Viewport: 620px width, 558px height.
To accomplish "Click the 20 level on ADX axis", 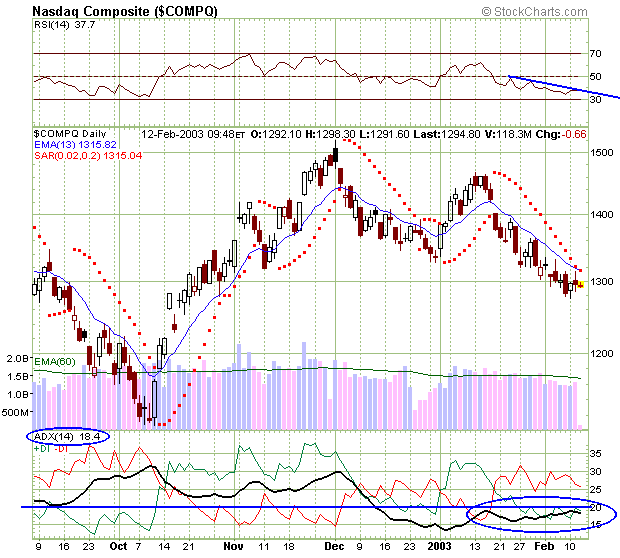I will tap(595, 507).
